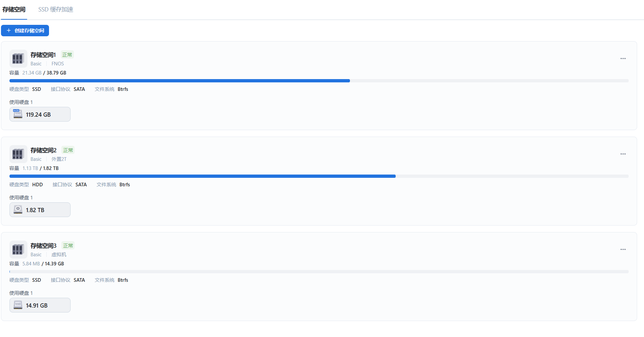Click the plus icon on 创建存储空间
Image resolution: width=644 pixels, height=337 pixels.
pyautogui.click(x=9, y=30)
